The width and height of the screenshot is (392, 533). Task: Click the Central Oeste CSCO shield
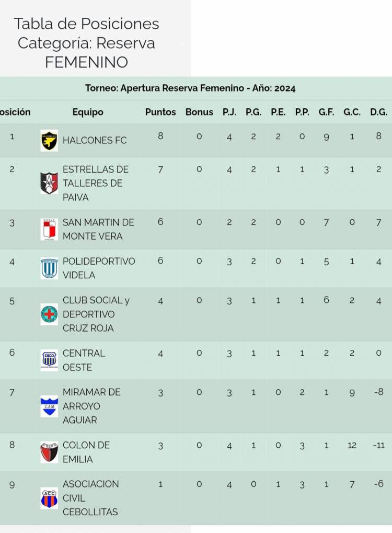pyautogui.click(x=49, y=360)
